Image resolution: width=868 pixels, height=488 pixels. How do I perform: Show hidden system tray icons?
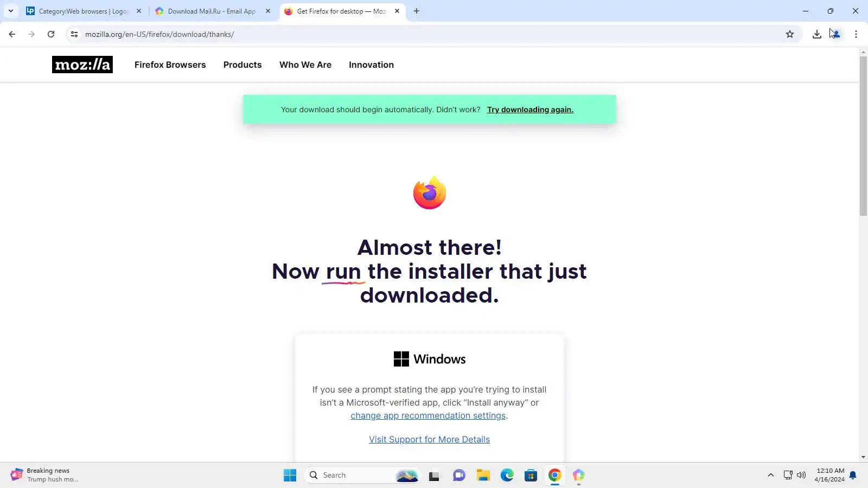(x=770, y=475)
